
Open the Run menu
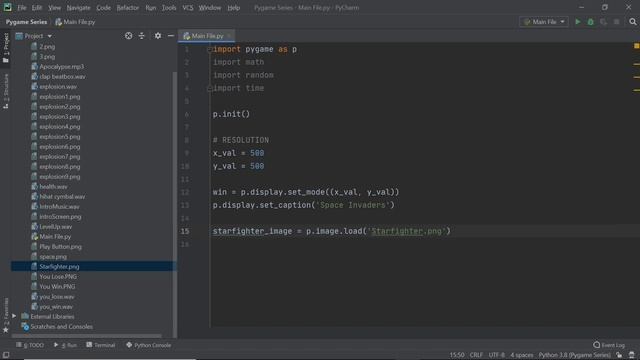(x=151, y=7)
